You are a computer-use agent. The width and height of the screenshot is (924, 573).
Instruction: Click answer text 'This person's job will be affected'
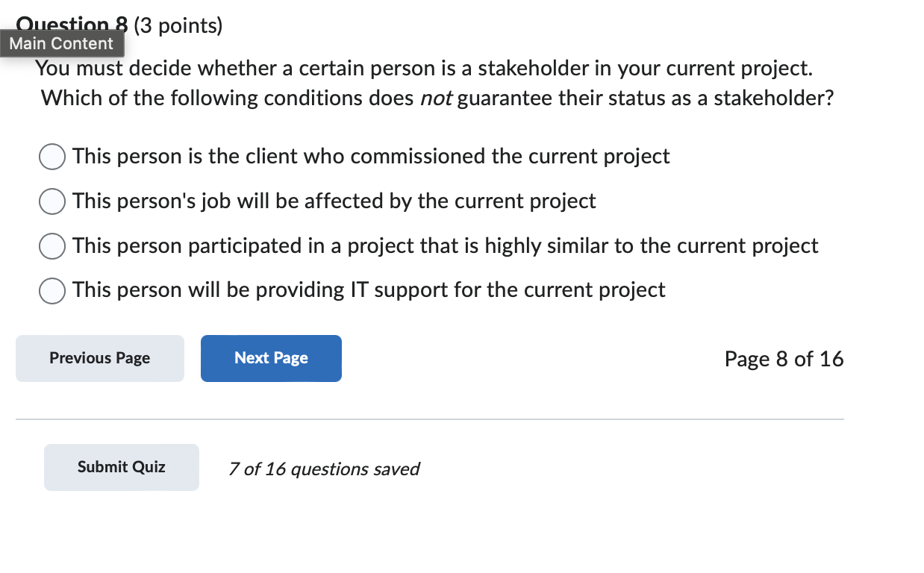(x=334, y=201)
